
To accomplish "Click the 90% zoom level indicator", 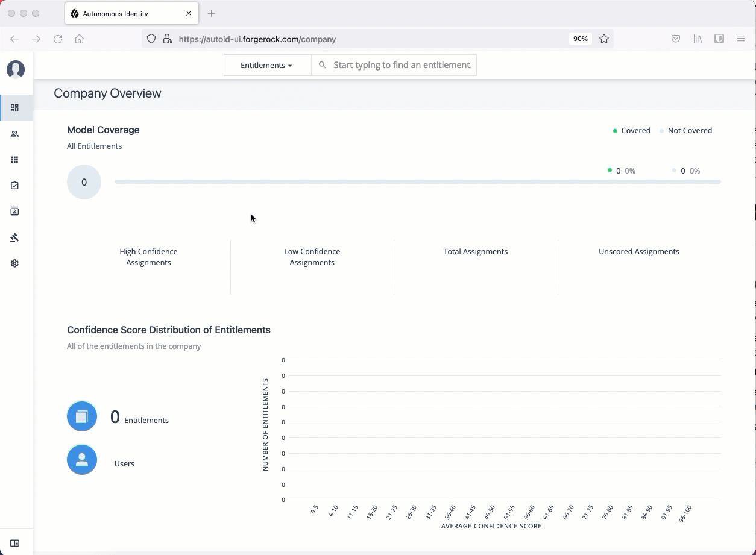I will pyautogui.click(x=580, y=39).
